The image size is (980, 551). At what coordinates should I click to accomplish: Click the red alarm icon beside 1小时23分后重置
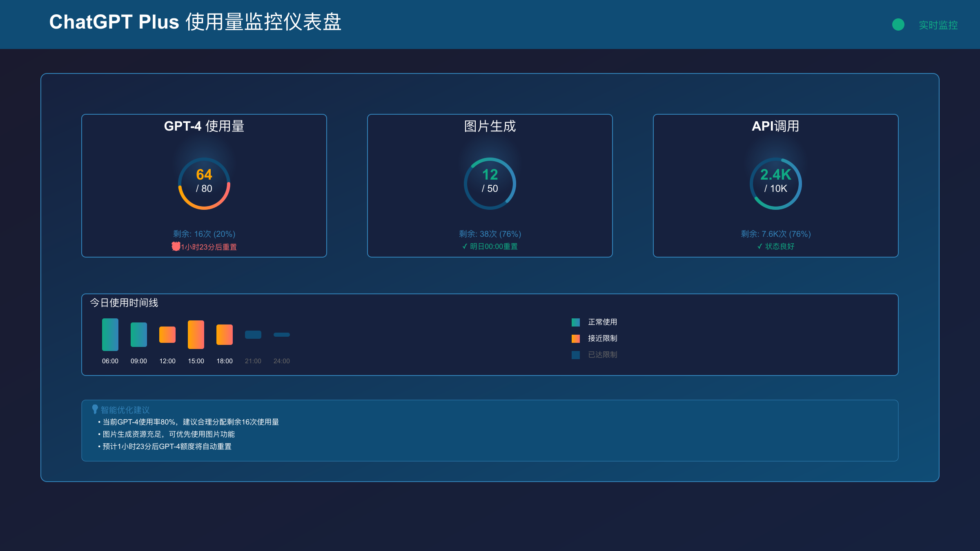[x=176, y=246]
